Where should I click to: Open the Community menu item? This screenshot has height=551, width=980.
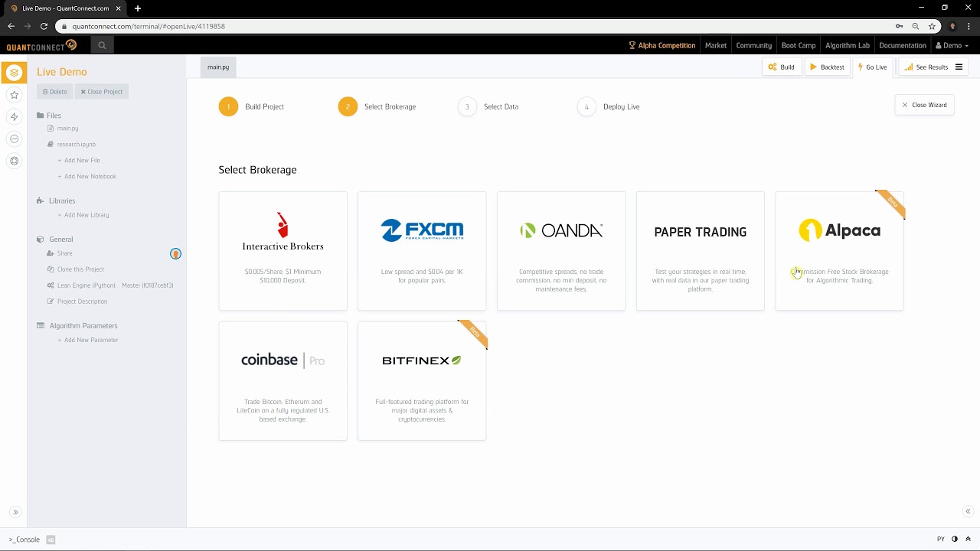point(754,45)
